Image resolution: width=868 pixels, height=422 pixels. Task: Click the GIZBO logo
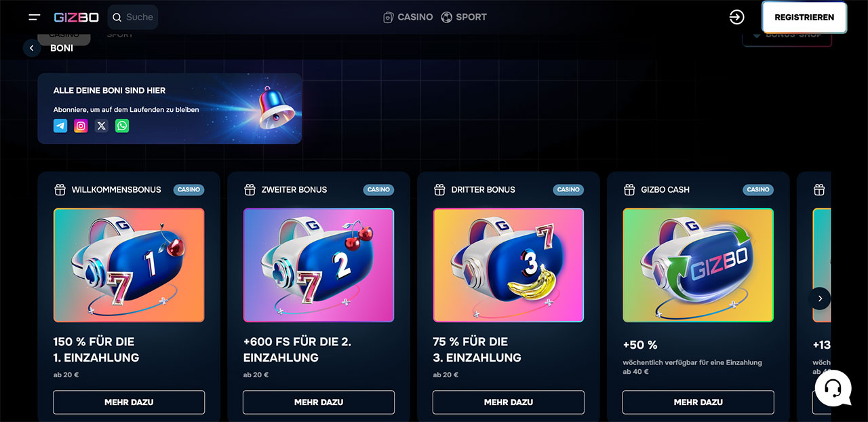(77, 17)
